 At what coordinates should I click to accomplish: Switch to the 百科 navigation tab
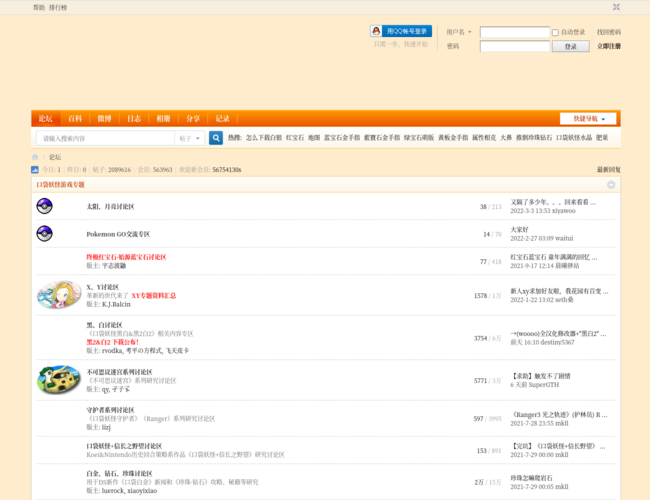pyautogui.click(x=75, y=118)
